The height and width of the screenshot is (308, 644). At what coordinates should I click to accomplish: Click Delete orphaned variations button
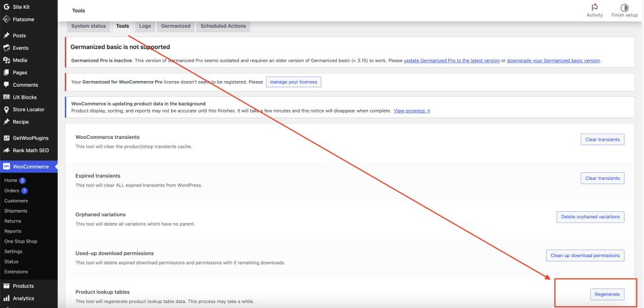[590, 217]
